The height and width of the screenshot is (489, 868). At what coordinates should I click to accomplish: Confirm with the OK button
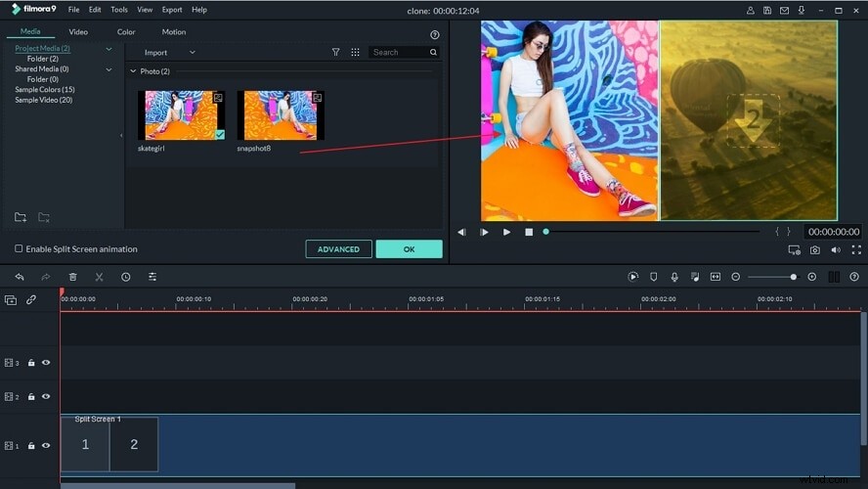tap(410, 249)
